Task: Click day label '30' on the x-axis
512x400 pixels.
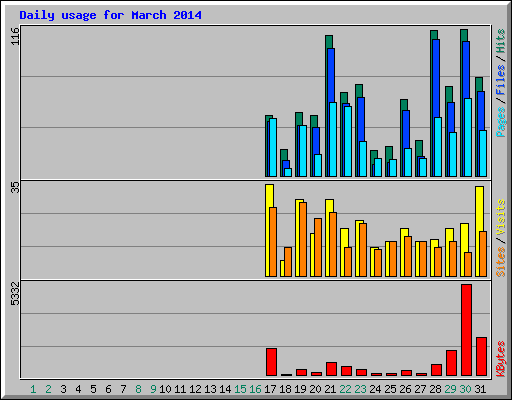Action: pos(465,389)
